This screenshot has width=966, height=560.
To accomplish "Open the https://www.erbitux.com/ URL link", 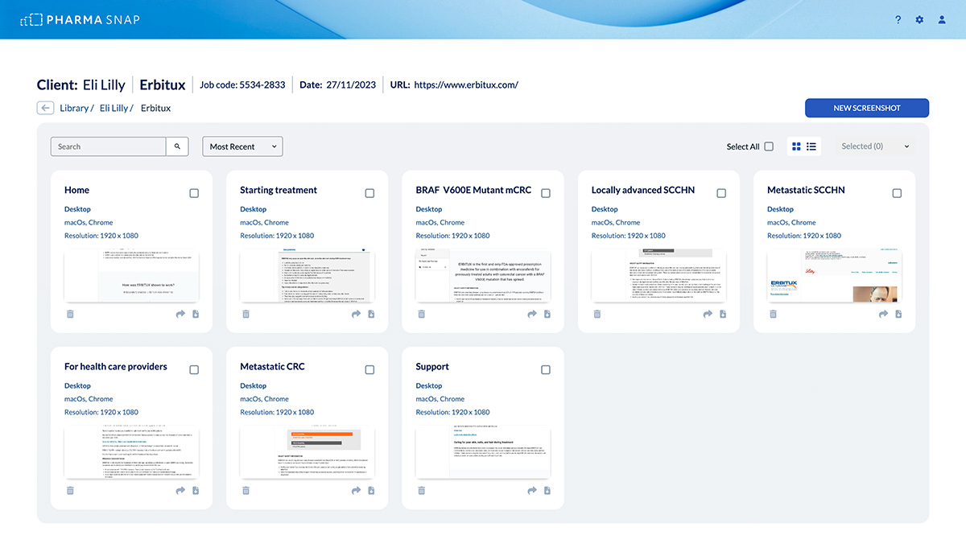I will coord(466,84).
